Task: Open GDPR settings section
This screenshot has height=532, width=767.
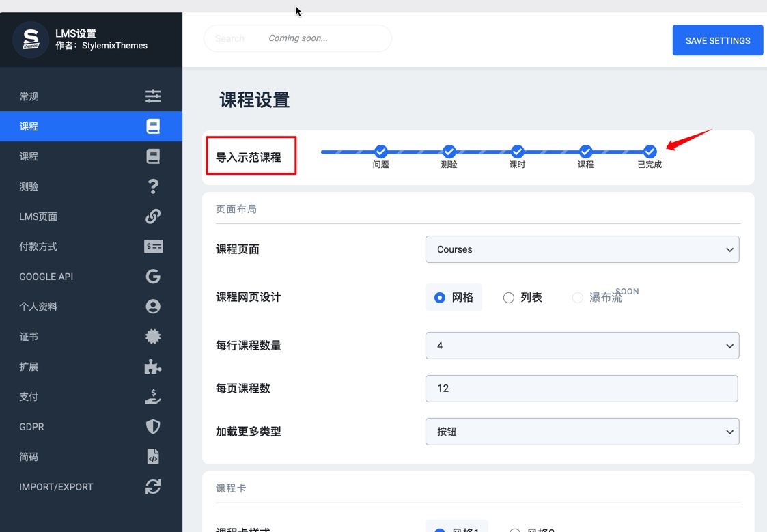Action: point(91,426)
